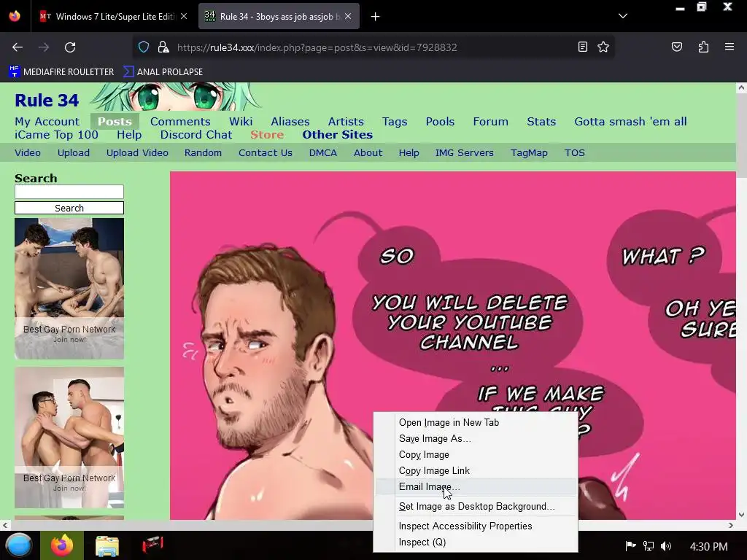Open the My Account link
Screen dimensions: 747x560
click(47, 122)
